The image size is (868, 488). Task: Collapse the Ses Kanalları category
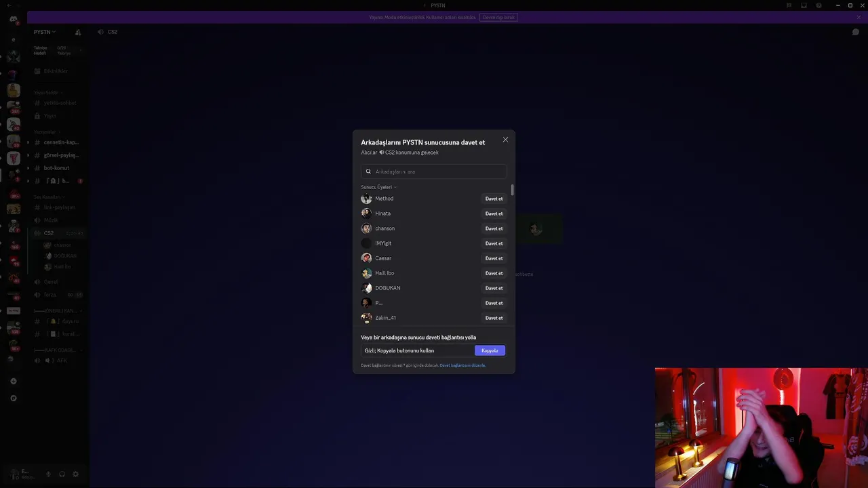(x=48, y=197)
